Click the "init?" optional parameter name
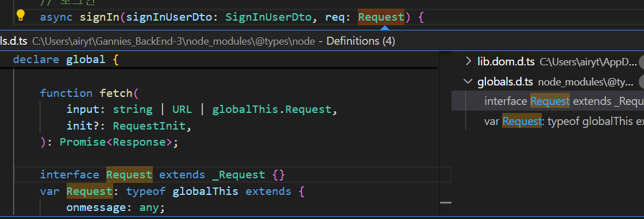Image resolution: width=644 pixels, height=219 pixels. point(83,126)
